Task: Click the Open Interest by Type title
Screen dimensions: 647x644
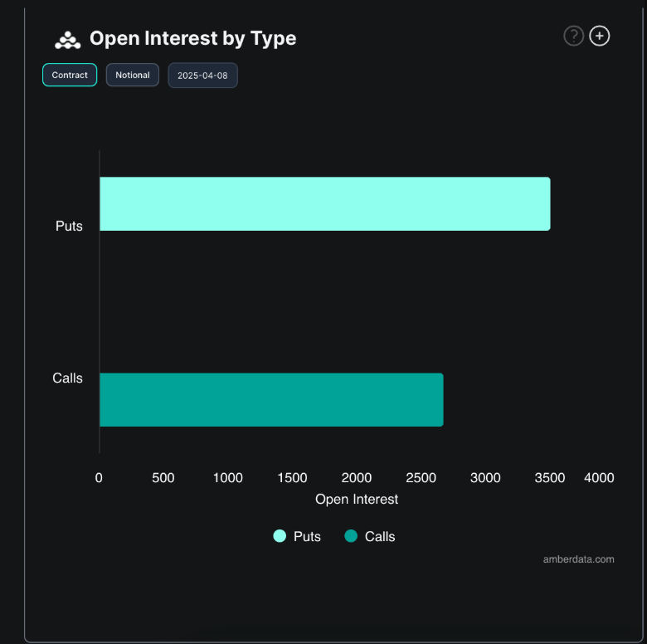Action: (x=192, y=38)
